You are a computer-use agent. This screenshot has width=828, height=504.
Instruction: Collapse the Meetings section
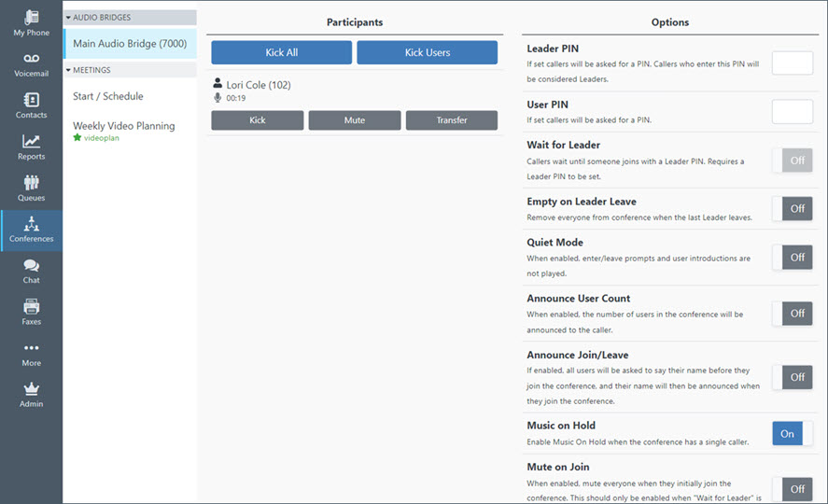tap(130, 70)
